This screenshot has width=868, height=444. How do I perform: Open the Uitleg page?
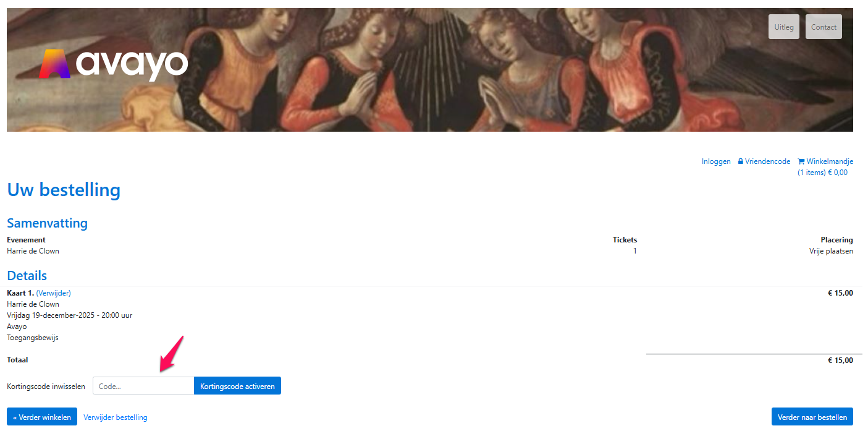tap(784, 27)
